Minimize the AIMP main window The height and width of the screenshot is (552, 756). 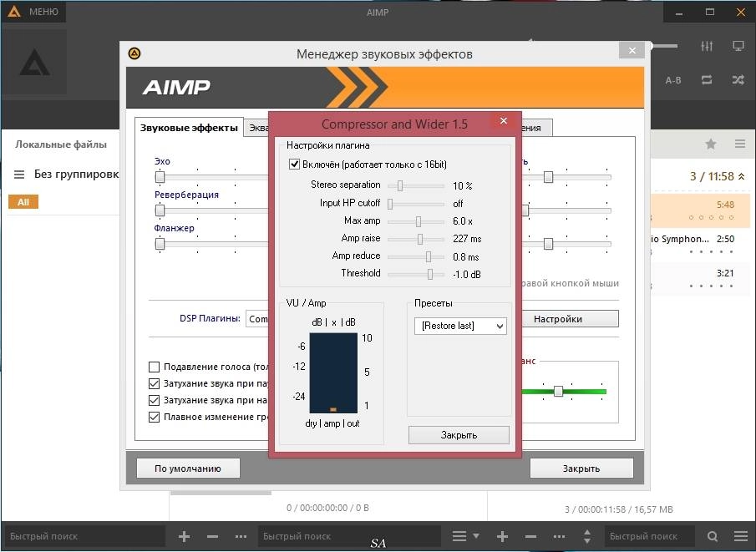[x=679, y=12]
